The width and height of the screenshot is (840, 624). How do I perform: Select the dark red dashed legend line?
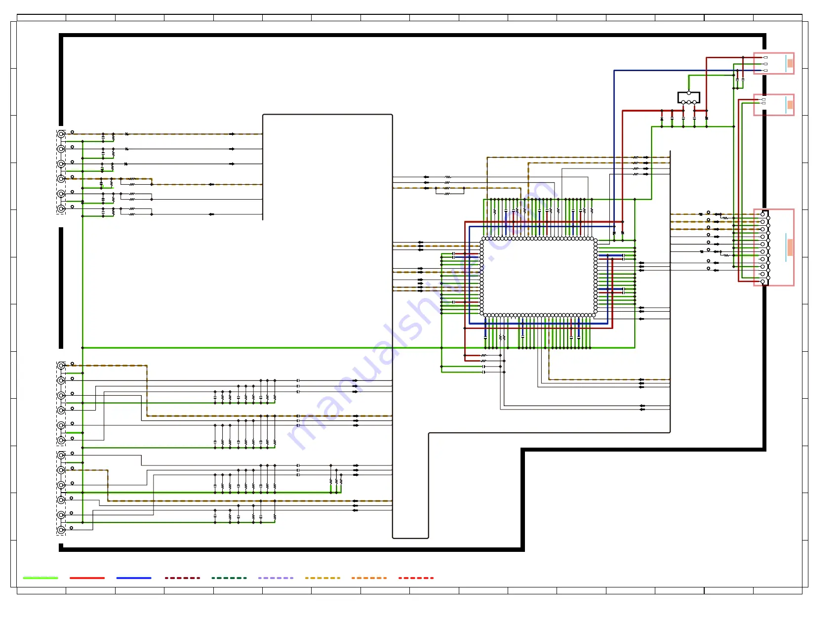pos(182,578)
